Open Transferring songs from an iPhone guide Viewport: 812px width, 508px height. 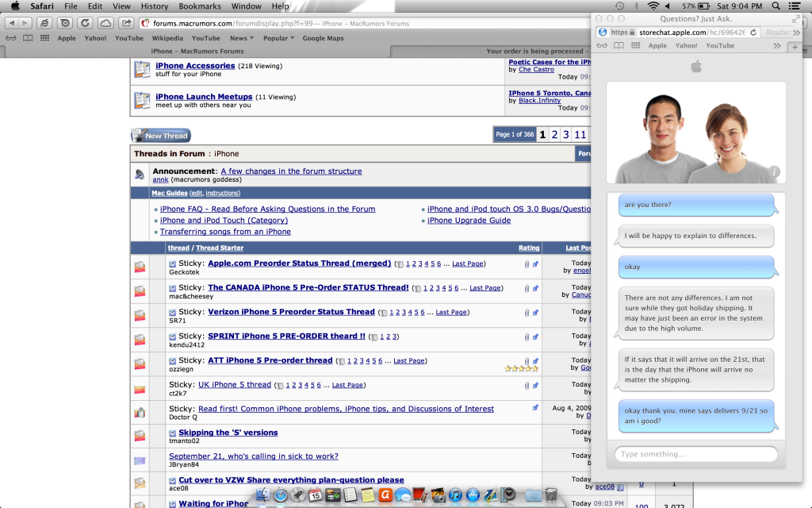225,232
